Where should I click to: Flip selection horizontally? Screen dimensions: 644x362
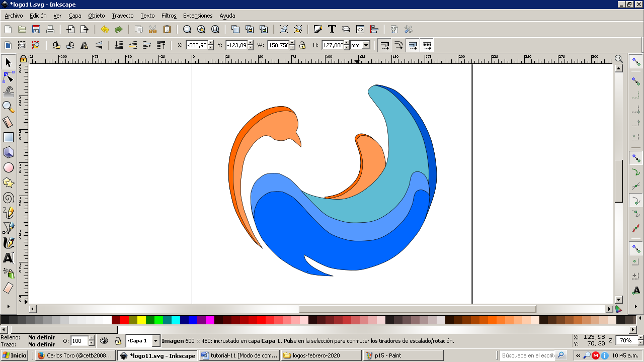coord(85,45)
